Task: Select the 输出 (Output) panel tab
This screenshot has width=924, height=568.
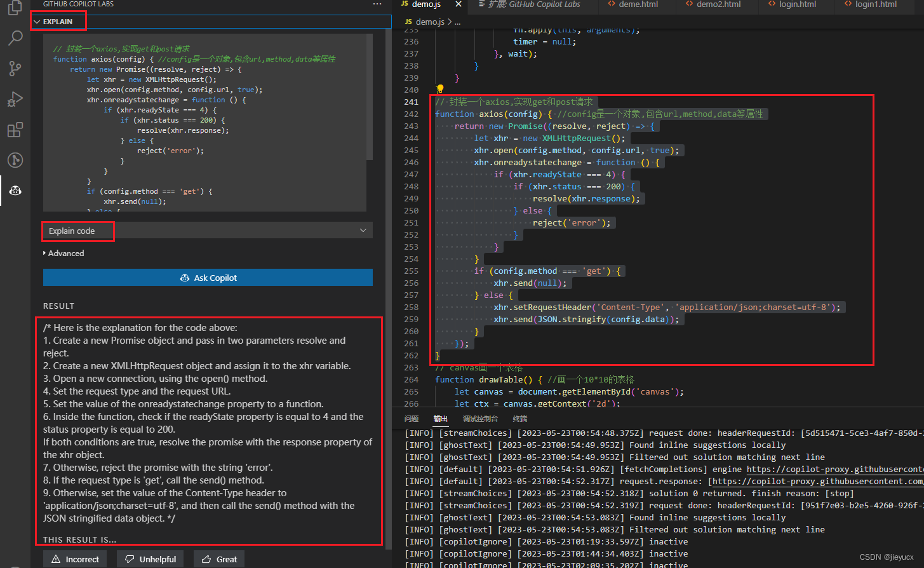Action: click(441, 419)
